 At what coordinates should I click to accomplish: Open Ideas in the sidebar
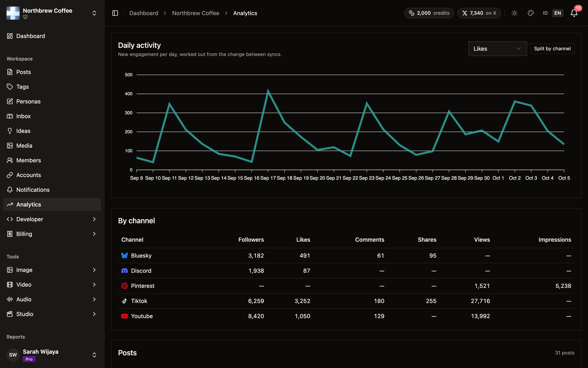point(52,131)
